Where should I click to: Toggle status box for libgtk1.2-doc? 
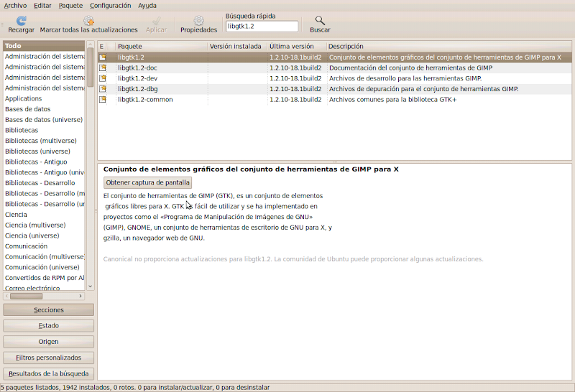point(103,67)
